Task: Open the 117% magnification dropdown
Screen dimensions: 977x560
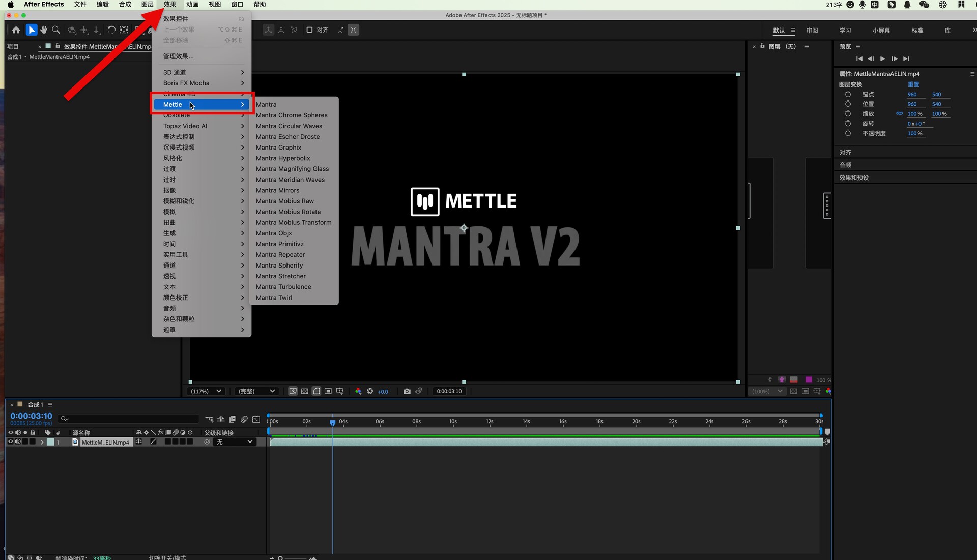Action: (206, 391)
